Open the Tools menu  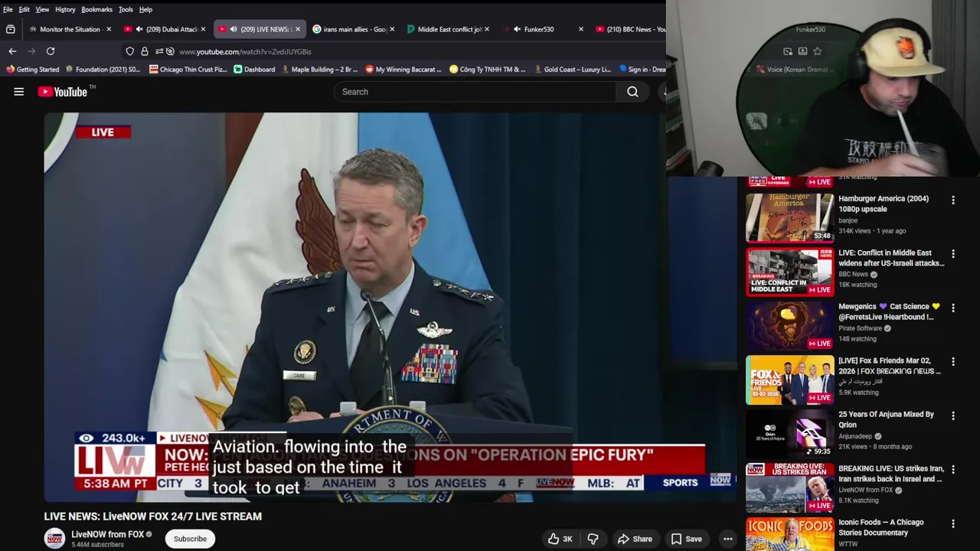point(126,9)
